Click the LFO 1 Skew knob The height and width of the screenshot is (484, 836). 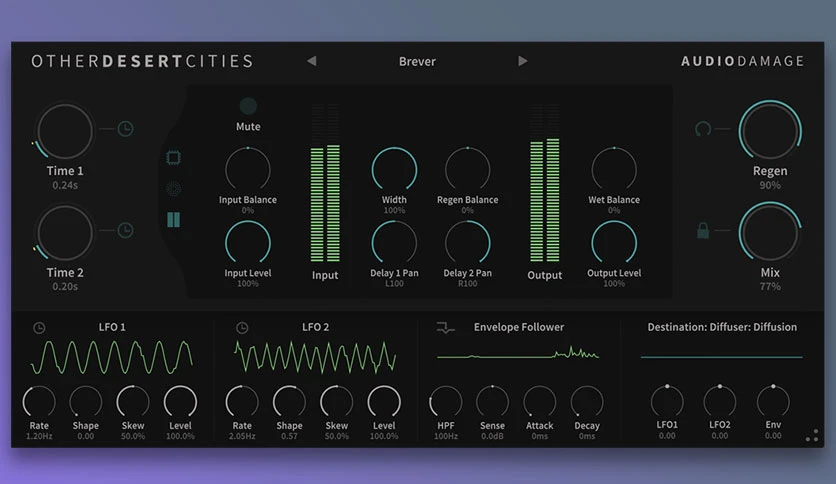[133, 401]
